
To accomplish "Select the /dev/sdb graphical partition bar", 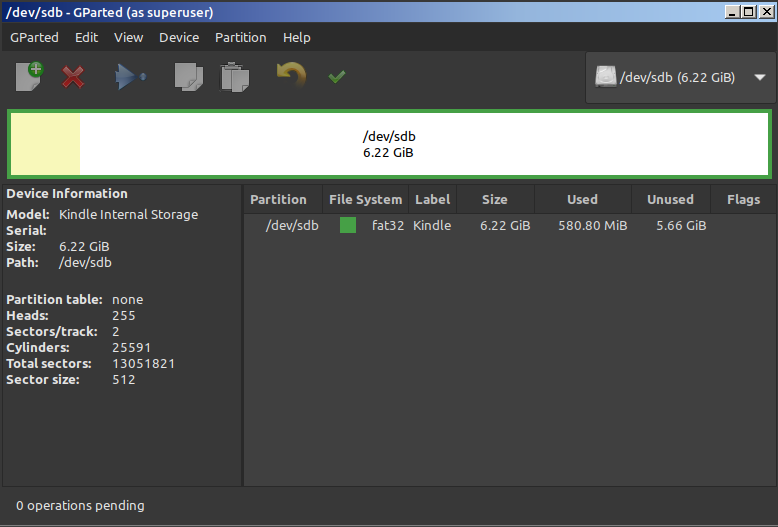I will [389, 144].
